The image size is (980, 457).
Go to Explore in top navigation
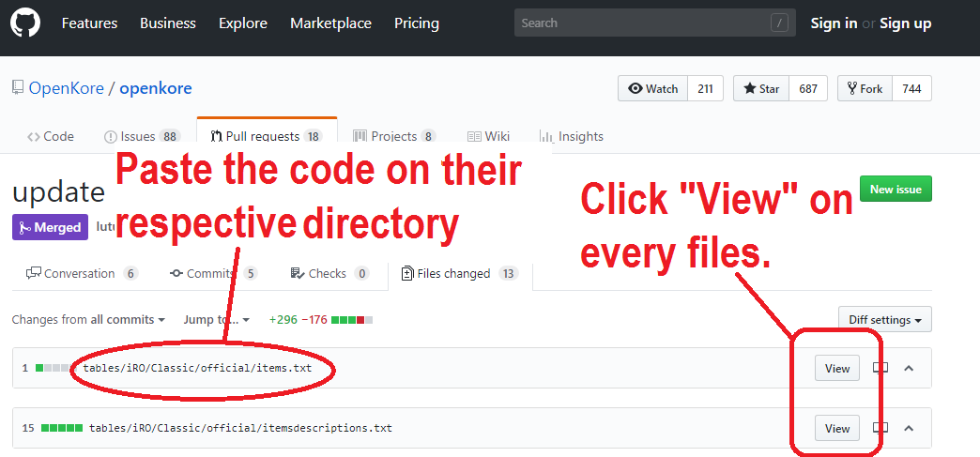243,23
